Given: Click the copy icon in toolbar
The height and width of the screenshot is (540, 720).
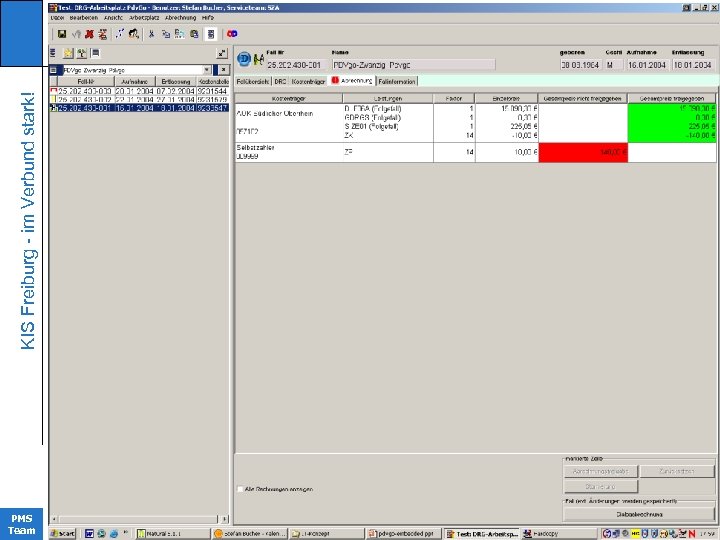Looking at the screenshot, I should coord(166,34).
